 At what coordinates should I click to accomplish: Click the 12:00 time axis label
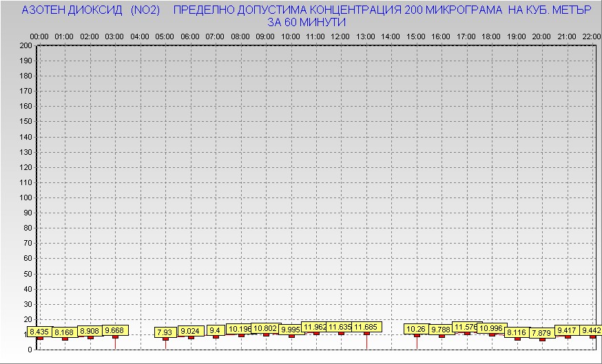pos(340,36)
